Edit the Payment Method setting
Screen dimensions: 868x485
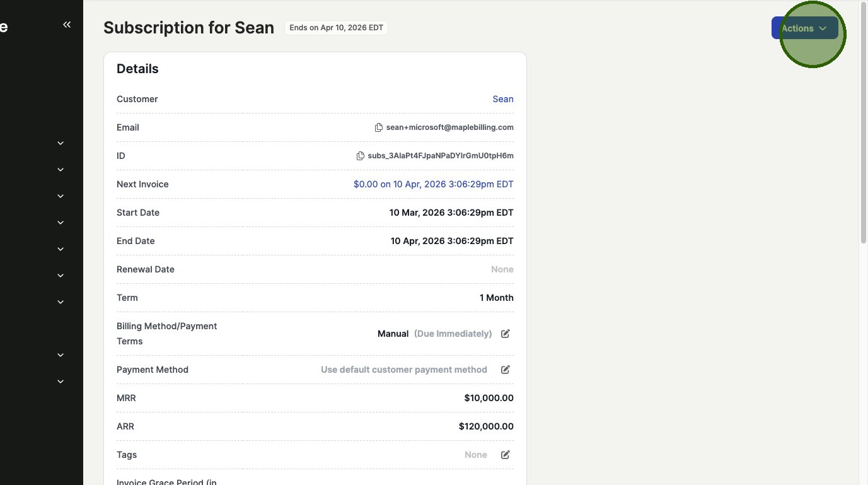505,370
